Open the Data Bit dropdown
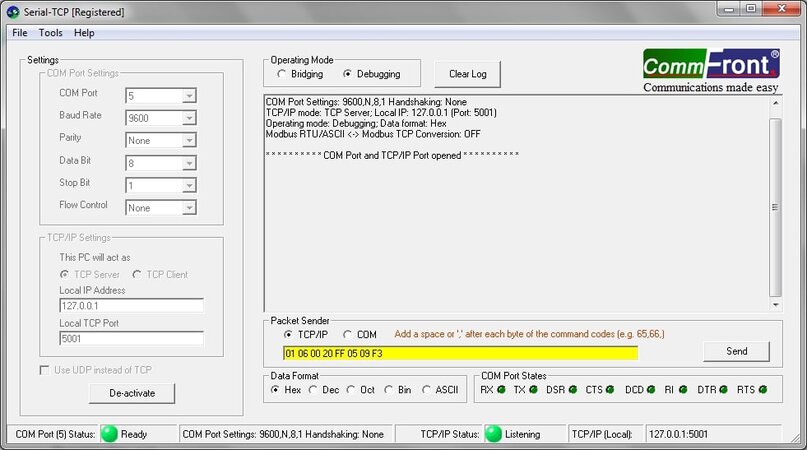807x450 pixels. point(189,163)
